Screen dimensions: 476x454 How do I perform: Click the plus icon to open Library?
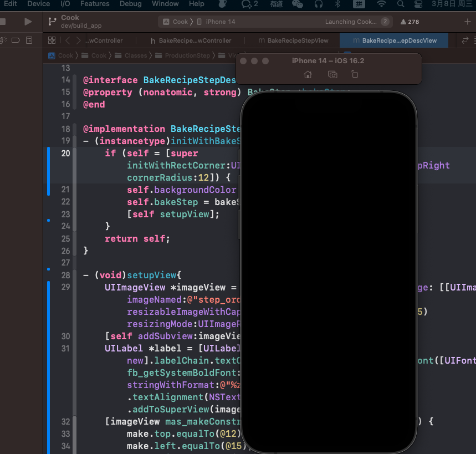coord(467,22)
